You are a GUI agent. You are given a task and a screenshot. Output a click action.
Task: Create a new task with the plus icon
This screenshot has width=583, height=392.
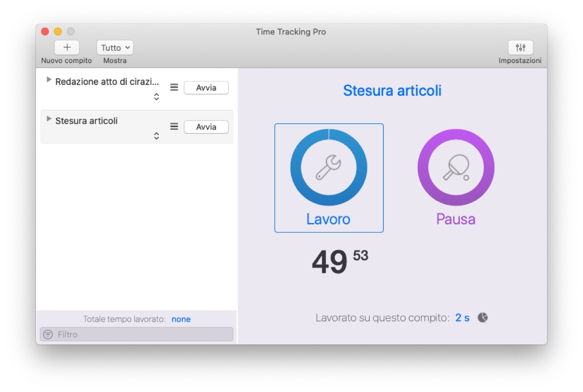point(67,47)
